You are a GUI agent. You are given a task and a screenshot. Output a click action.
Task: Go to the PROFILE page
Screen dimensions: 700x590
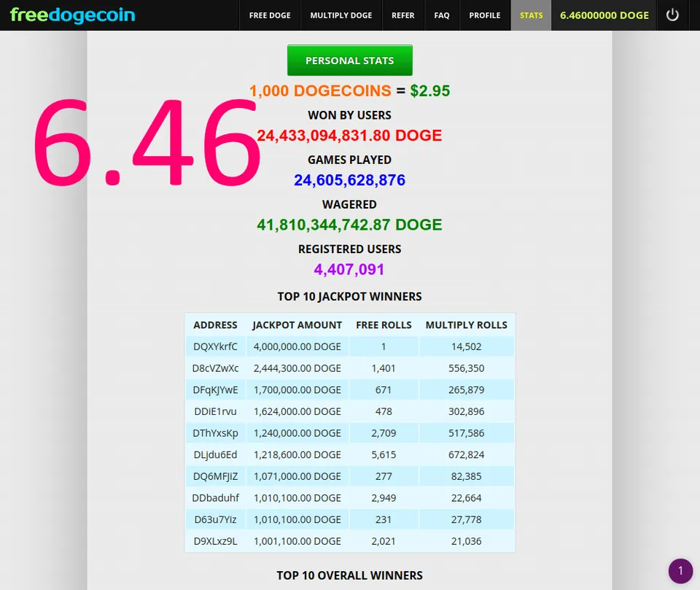485,15
